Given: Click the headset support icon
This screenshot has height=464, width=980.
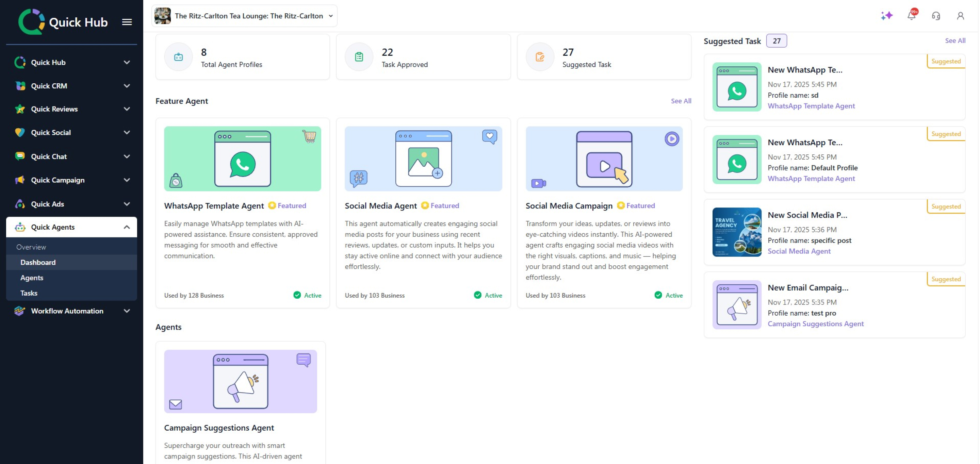Looking at the screenshot, I should point(936,16).
